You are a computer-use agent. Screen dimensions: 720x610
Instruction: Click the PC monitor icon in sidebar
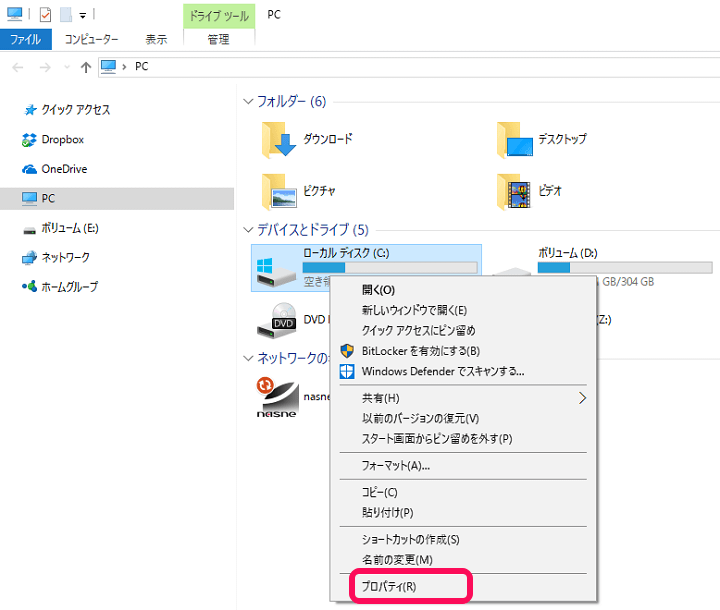[29, 198]
